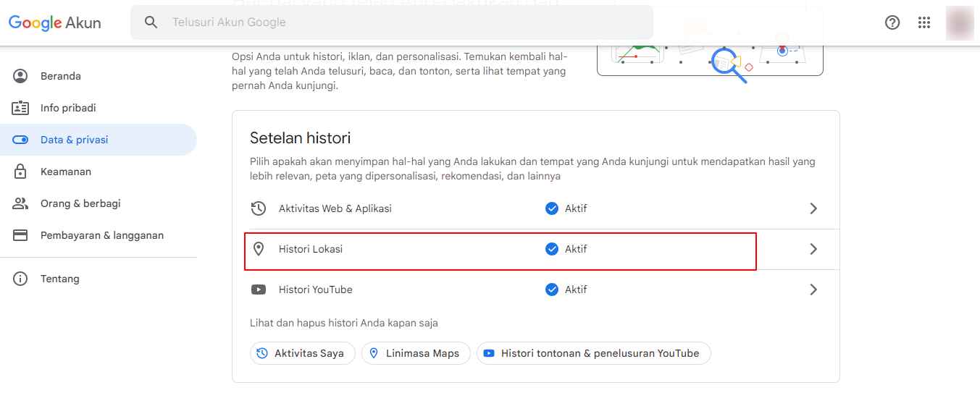The image size is (980, 393).
Task: Click the blue checkmark on Histori YouTube row
Action: 552,290
